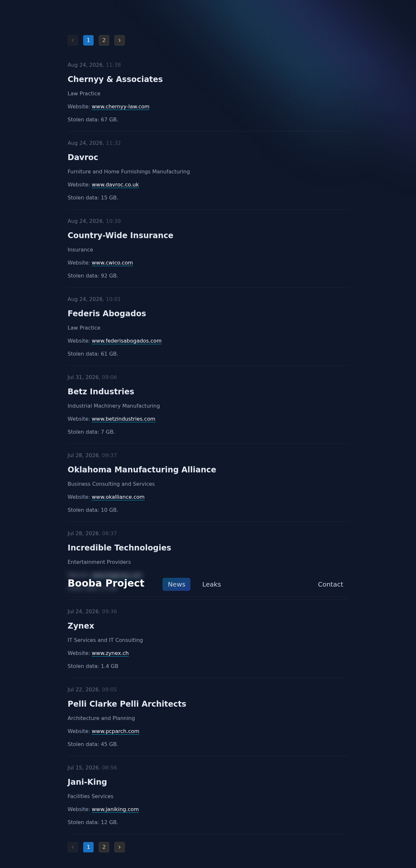Open www.pcparch.com link
The height and width of the screenshot is (868, 416).
(115, 731)
